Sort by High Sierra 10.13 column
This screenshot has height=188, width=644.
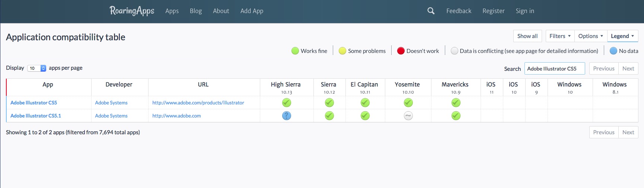pos(286,87)
